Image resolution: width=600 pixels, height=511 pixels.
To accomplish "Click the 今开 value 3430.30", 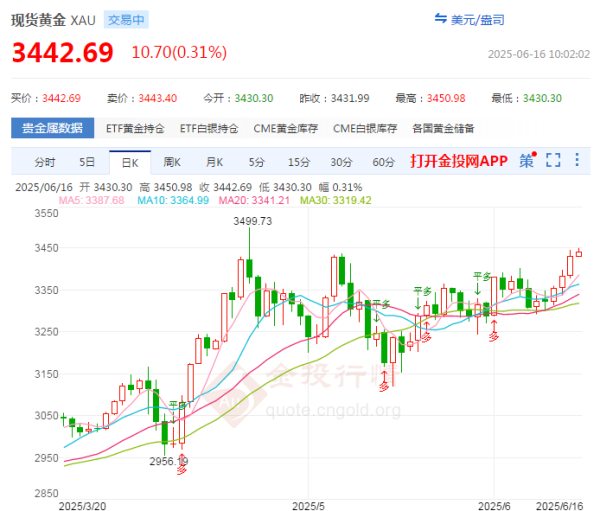I will point(254,98).
